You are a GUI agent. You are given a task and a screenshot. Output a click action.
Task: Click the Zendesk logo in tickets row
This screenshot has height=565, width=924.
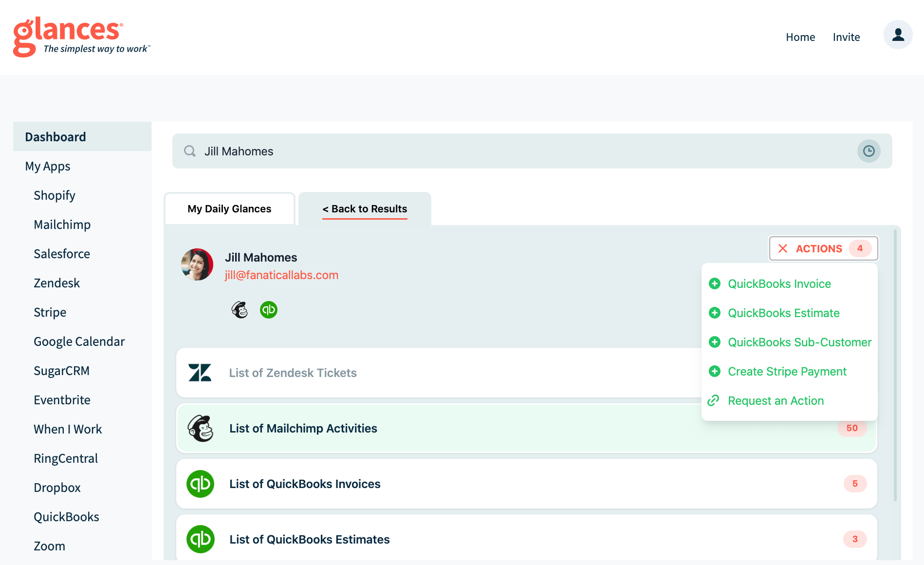(200, 373)
